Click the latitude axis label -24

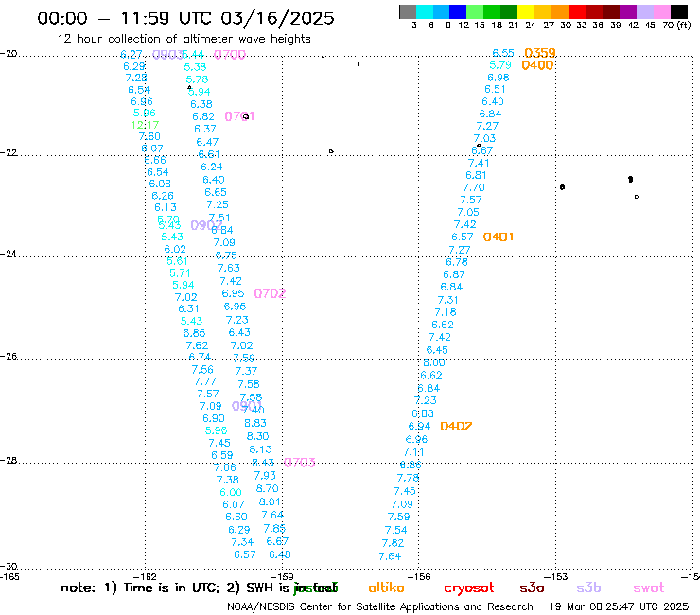pos(9,254)
